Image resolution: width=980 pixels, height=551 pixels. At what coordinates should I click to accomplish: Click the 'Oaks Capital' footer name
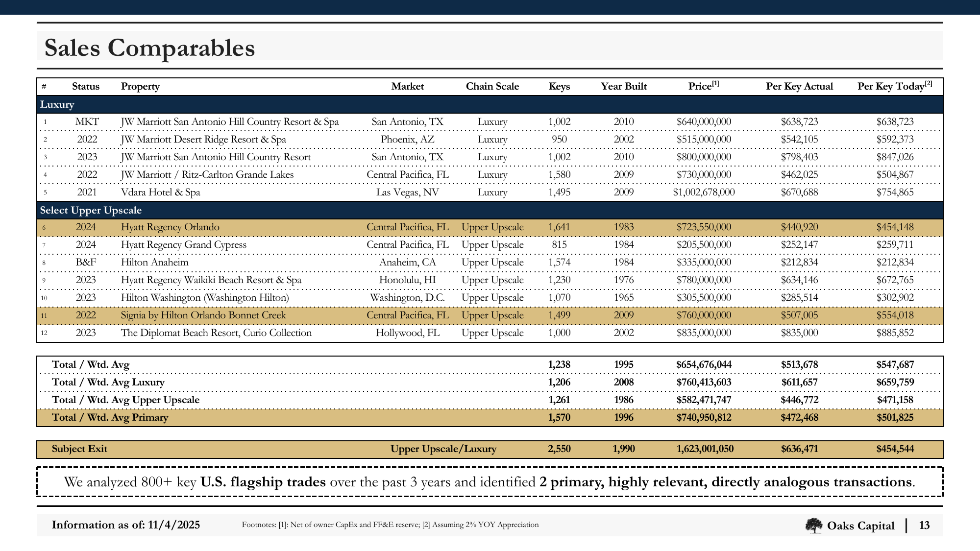tap(860, 526)
